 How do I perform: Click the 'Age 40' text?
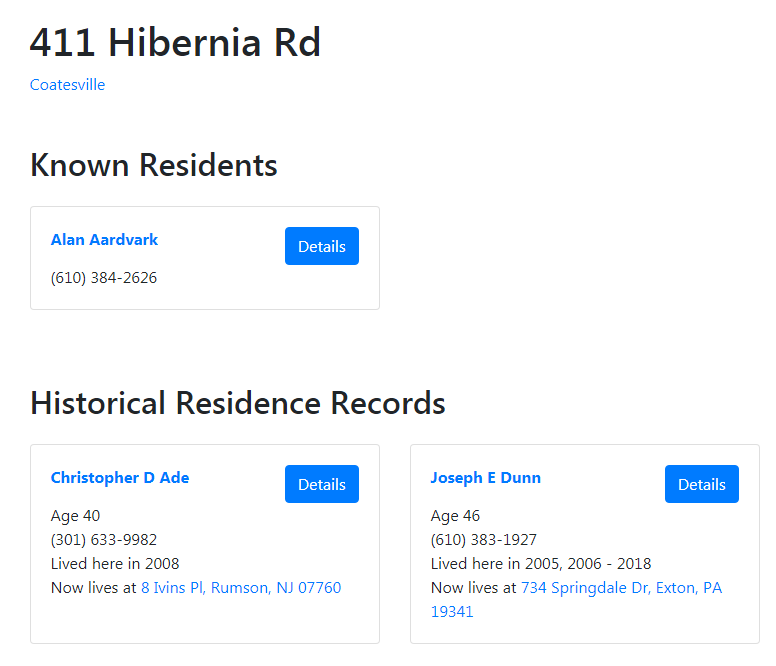[x=75, y=516]
